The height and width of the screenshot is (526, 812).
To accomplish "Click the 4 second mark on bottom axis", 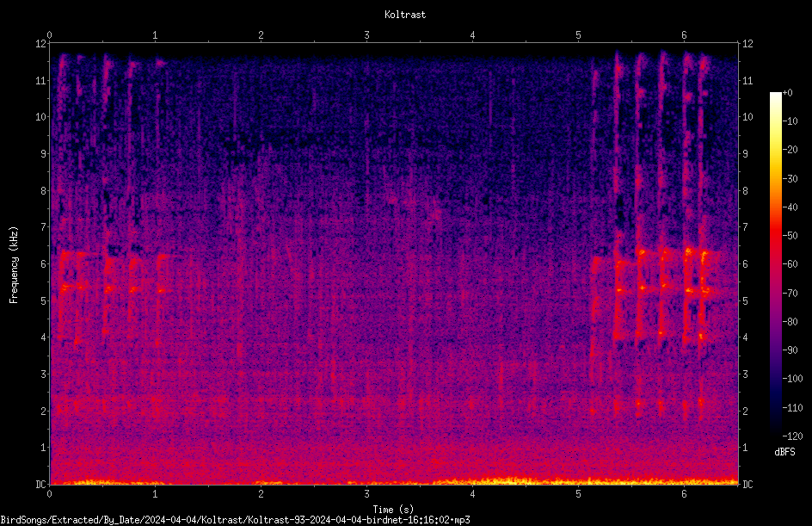I will 473,494.
